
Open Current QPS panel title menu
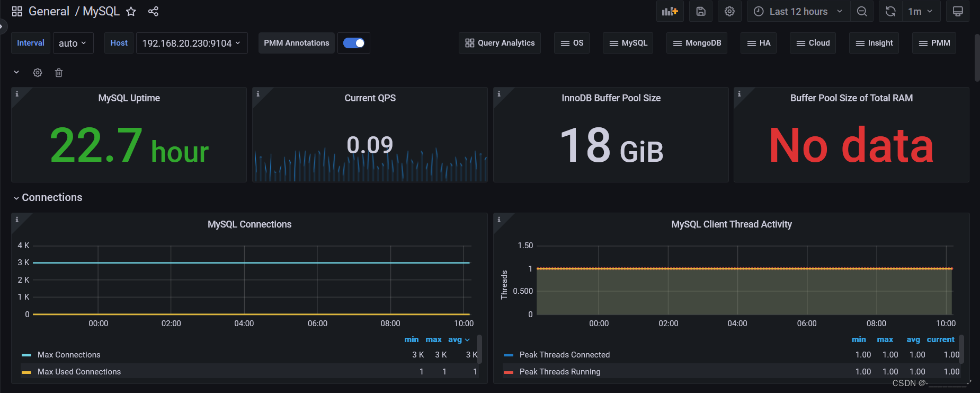point(370,98)
